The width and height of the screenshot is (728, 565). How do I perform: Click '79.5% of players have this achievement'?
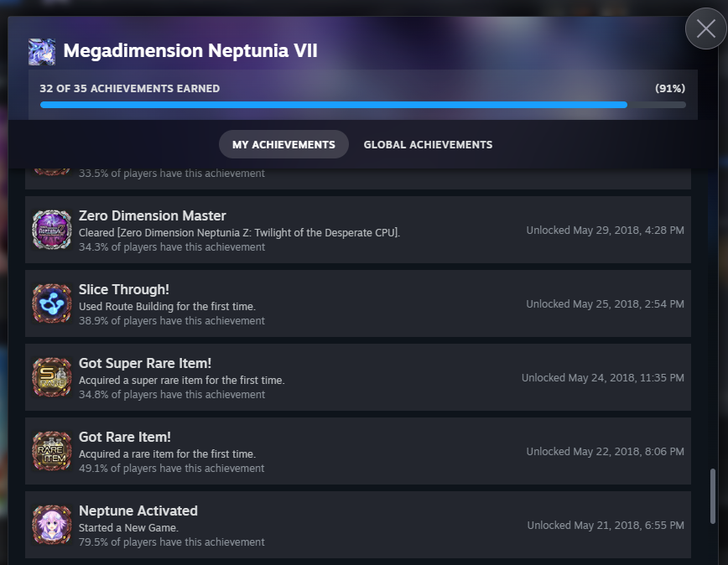point(172,542)
